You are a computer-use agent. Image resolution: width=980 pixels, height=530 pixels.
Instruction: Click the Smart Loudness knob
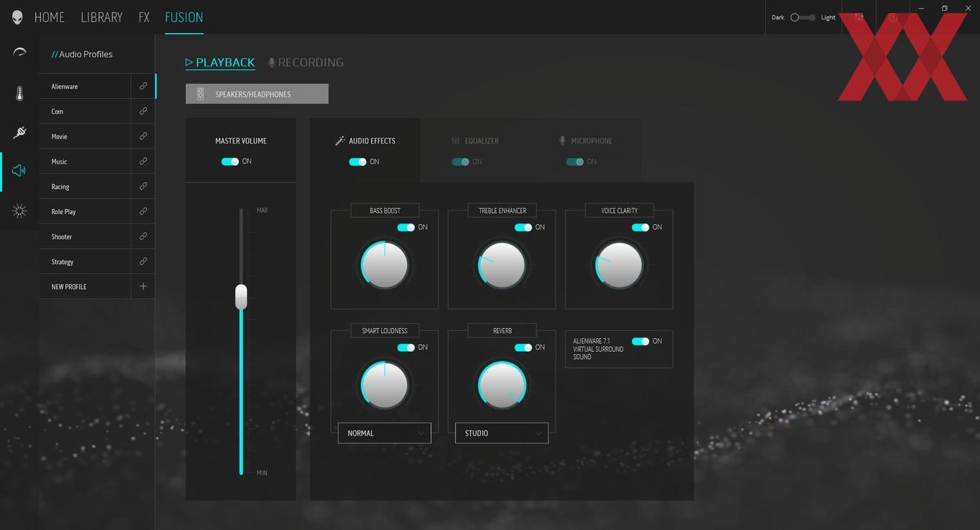click(385, 385)
